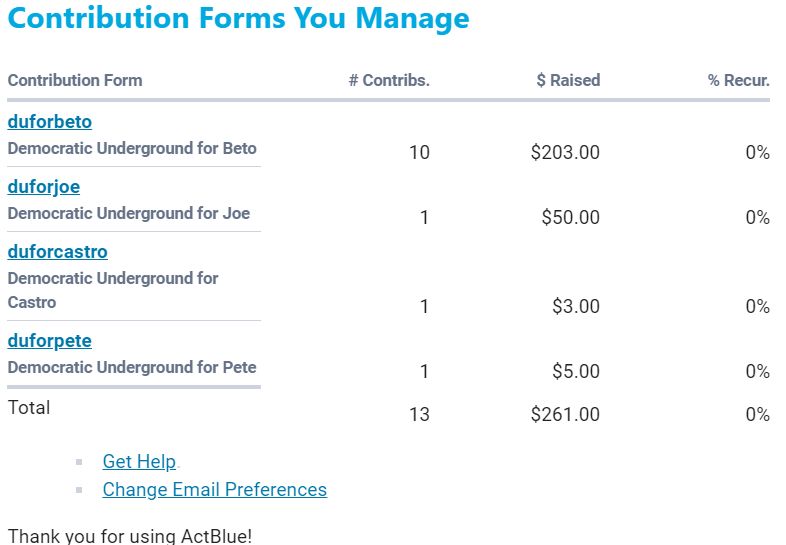The image size is (786, 545).
Task: Click the Contribution Forms You Manage heading
Action: [238, 18]
